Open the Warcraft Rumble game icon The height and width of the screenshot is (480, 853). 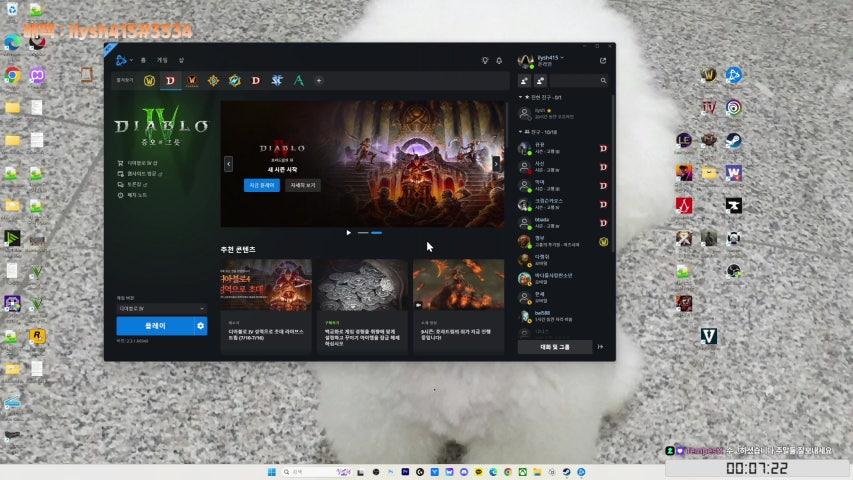click(x=234, y=81)
